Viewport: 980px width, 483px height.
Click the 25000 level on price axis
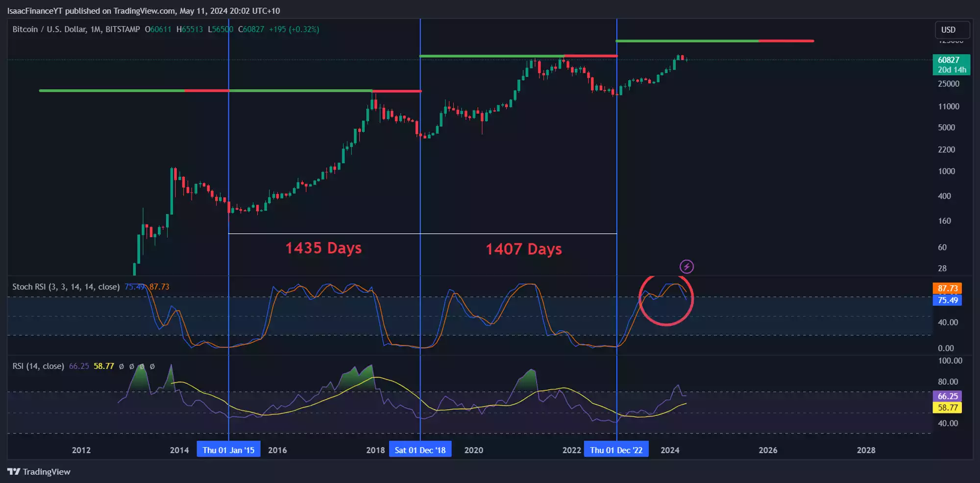point(948,84)
